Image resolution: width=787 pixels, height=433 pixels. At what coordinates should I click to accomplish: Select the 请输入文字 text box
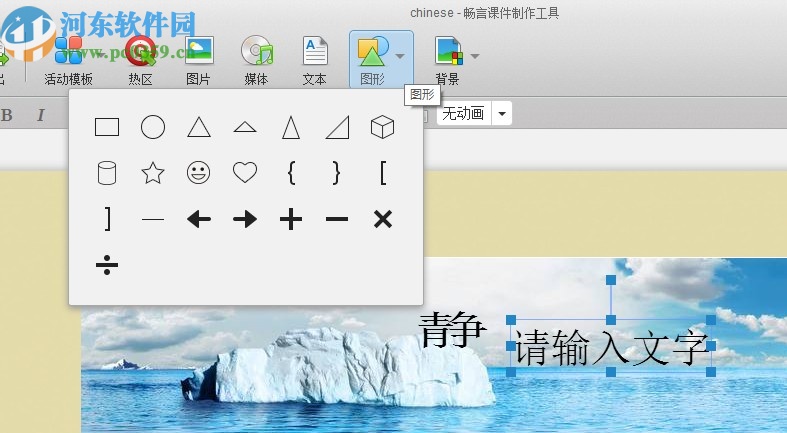(611, 346)
